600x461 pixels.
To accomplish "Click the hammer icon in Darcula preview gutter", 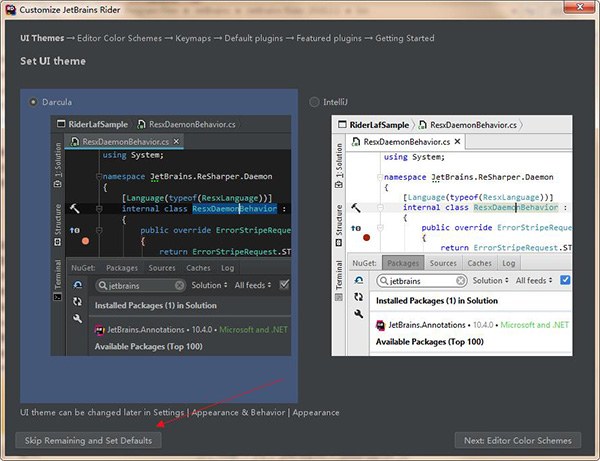I will [x=74, y=208].
